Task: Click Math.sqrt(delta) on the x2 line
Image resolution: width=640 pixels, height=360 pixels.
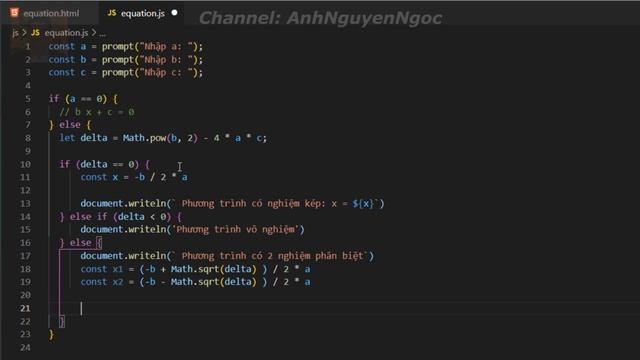Action: coord(213,282)
